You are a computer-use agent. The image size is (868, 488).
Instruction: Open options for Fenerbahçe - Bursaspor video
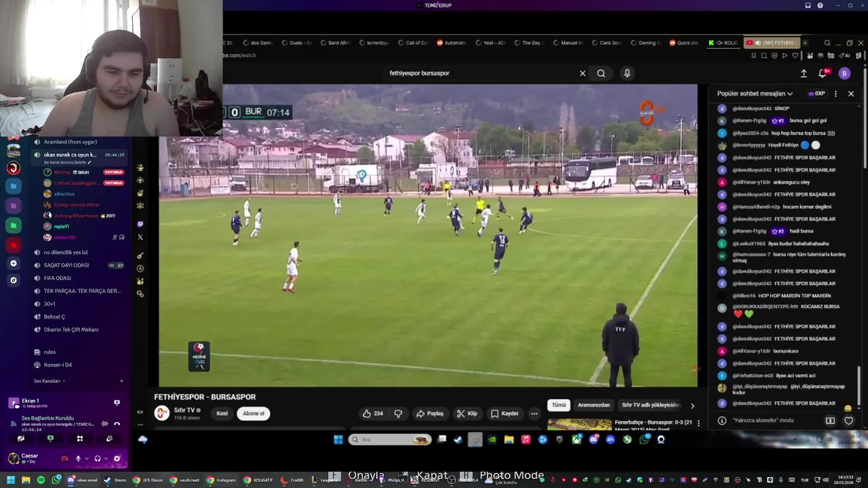pyautogui.click(x=698, y=424)
